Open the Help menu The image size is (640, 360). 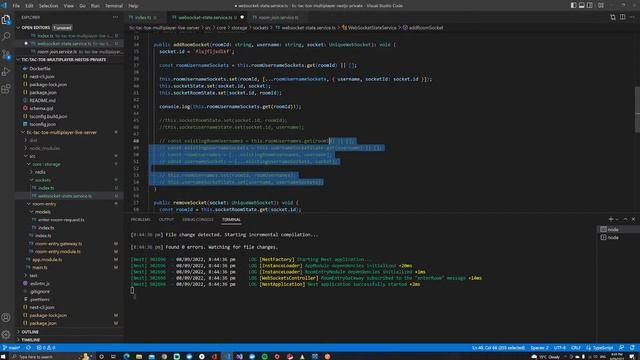pos(133,6)
